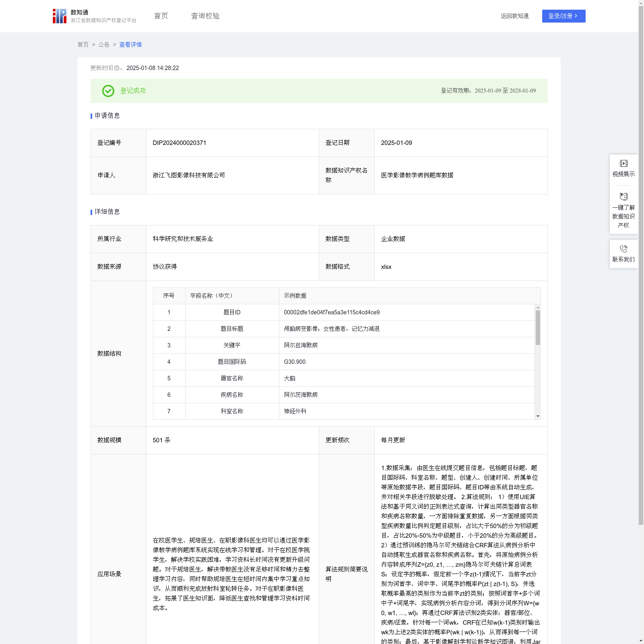
Task: Select the registration number DIP2024000020371
Action: coord(180,143)
